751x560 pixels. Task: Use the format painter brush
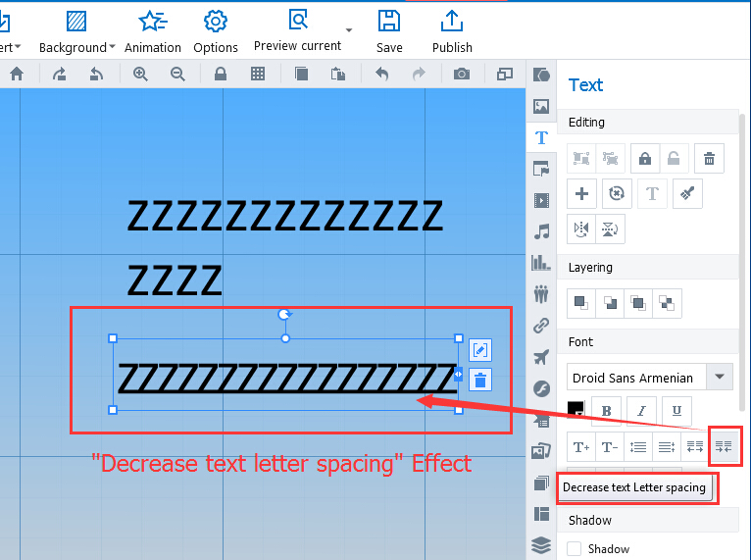click(x=687, y=193)
